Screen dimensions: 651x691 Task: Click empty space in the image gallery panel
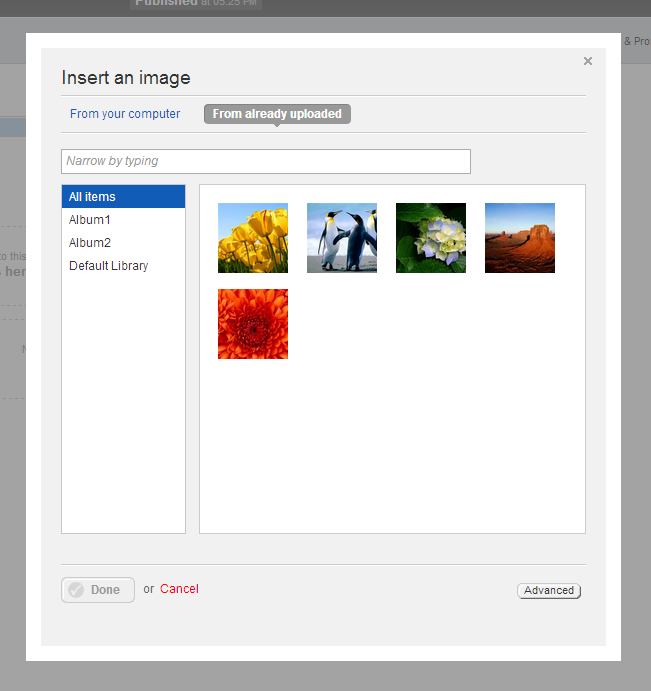click(420, 440)
